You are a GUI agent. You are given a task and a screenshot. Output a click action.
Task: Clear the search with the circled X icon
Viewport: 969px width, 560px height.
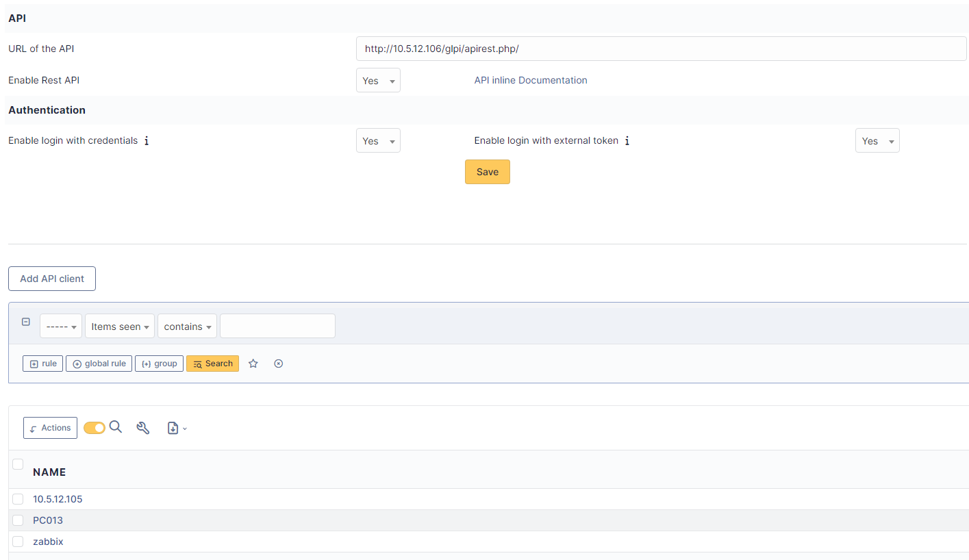(x=278, y=364)
